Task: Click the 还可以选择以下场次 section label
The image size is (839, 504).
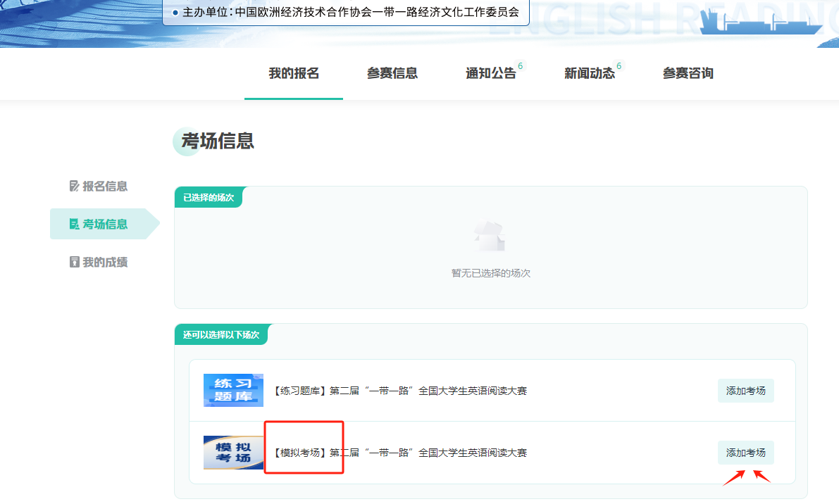Action: pos(221,335)
